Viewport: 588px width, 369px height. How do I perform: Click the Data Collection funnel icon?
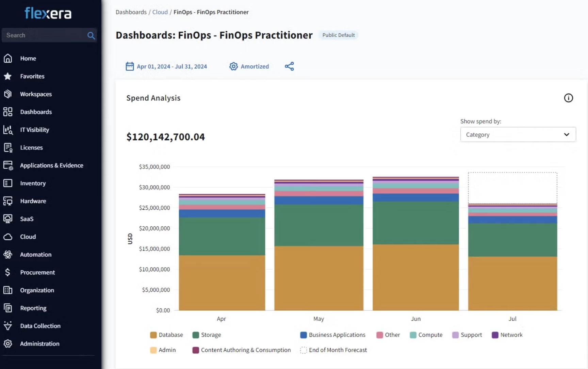8,326
